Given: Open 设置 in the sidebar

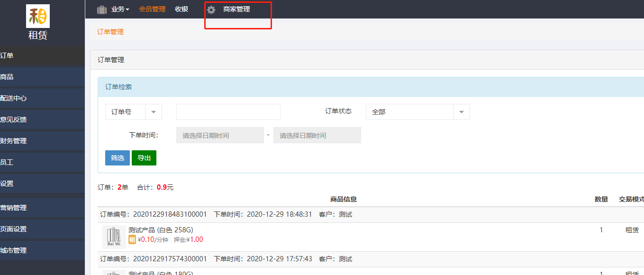Looking at the screenshot, I should 42,183.
